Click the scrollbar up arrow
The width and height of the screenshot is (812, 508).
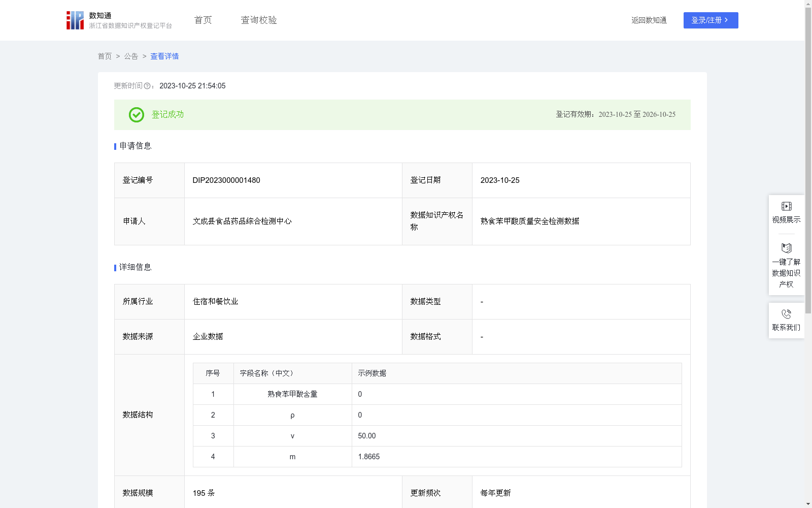[808, 4]
